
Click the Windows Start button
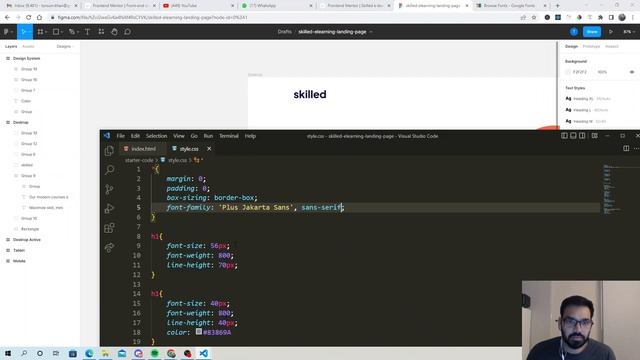pos(8,353)
